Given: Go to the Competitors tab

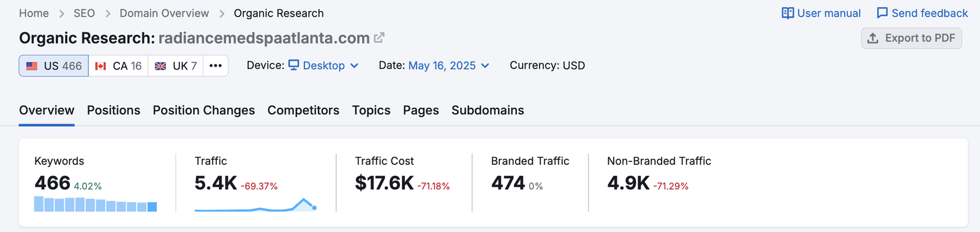Looking at the screenshot, I should click(x=303, y=110).
